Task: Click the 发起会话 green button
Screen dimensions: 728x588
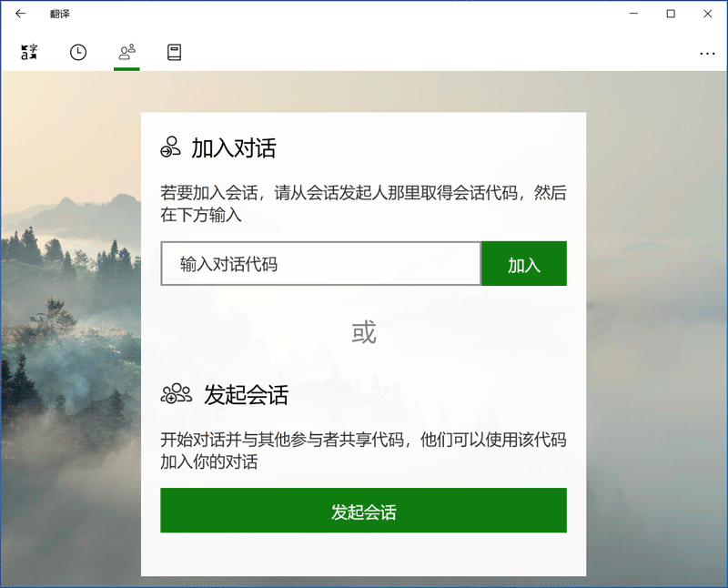Action: tap(363, 510)
